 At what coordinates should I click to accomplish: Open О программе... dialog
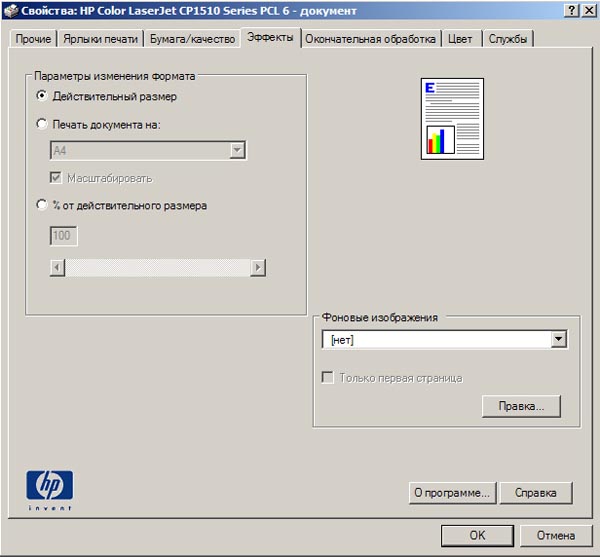point(452,493)
